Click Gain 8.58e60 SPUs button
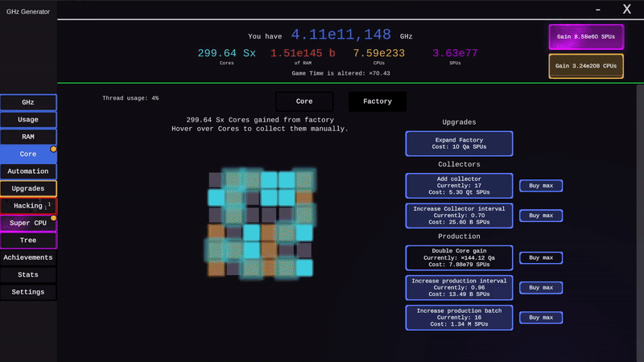 [x=586, y=37]
